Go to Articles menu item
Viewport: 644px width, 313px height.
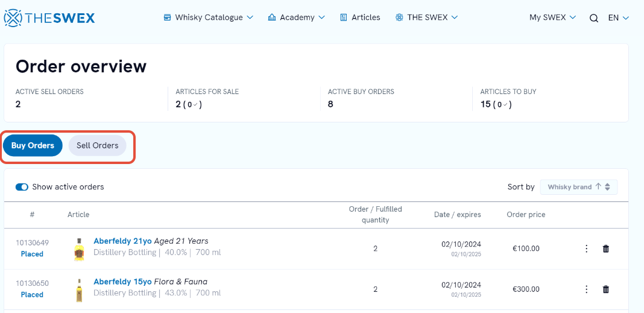coord(360,17)
